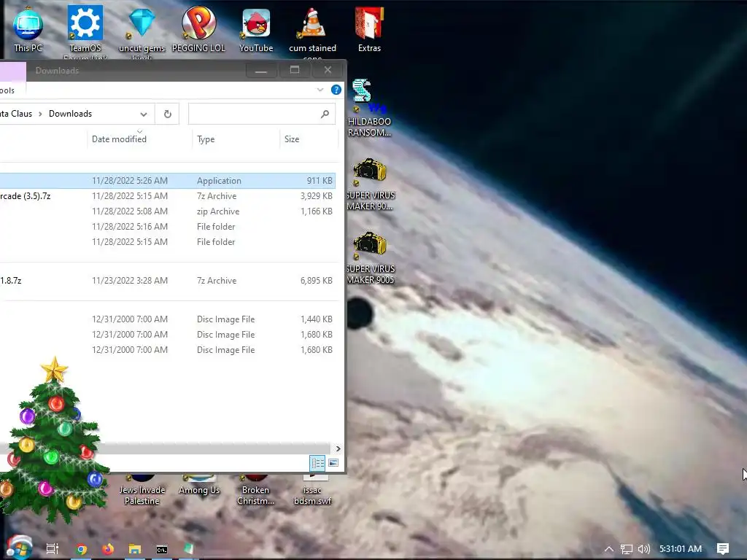The image size is (747, 560).
Task: Open the Start menu orb with Santa hat
Action: (x=19, y=547)
